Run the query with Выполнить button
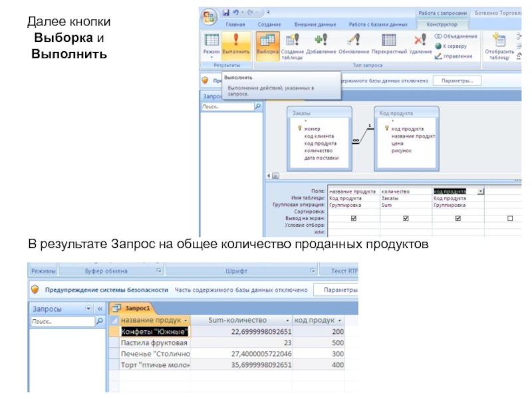 [236, 45]
